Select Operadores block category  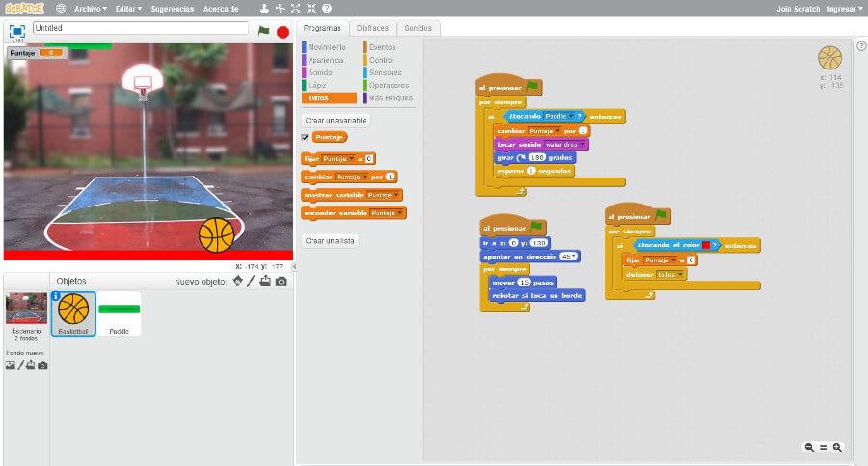pos(389,85)
